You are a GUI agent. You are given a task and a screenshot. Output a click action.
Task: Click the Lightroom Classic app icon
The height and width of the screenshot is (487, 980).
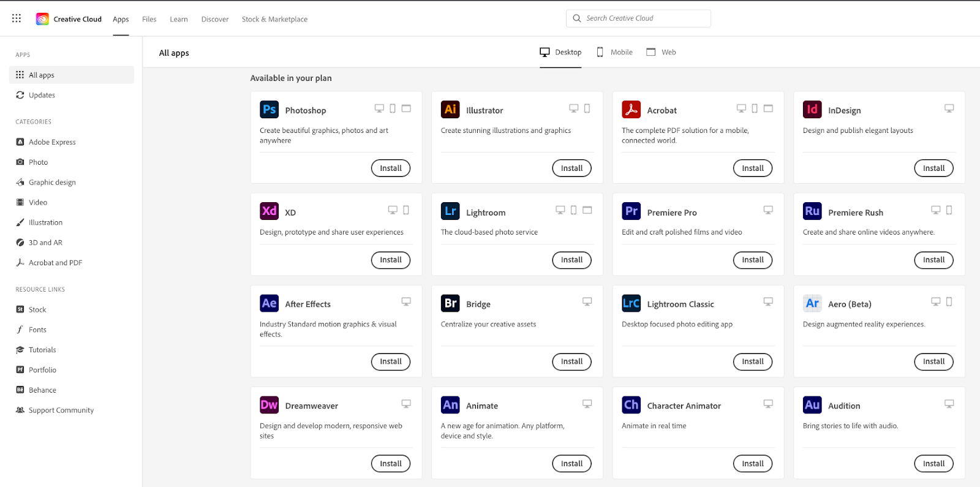(x=631, y=303)
